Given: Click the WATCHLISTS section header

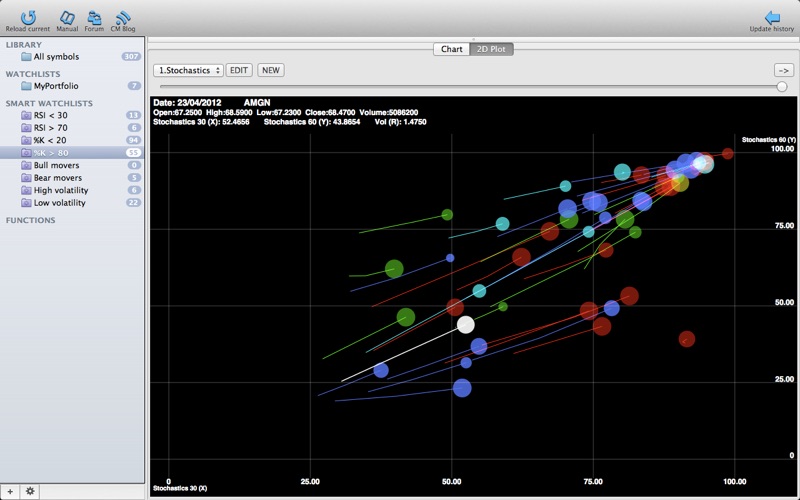Looking at the screenshot, I should (x=33, y=74).
